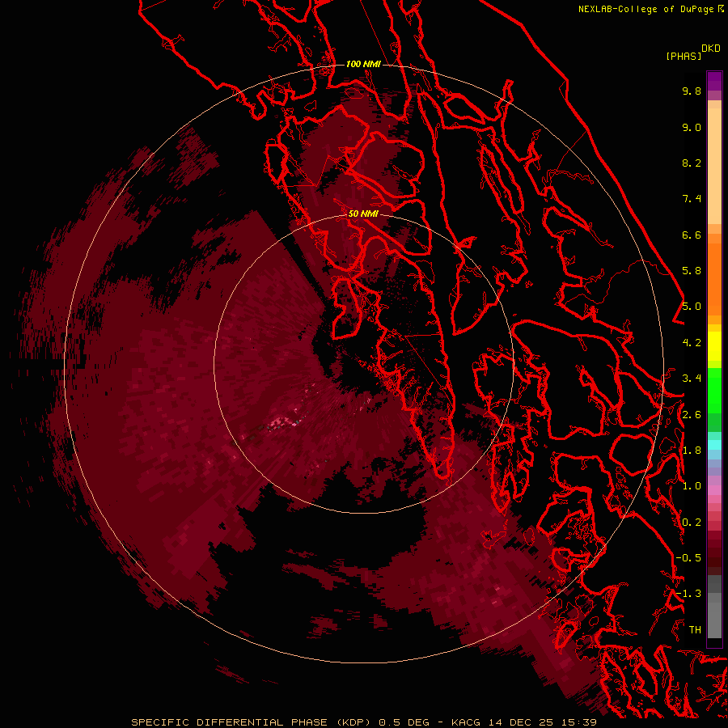Screen dimensions: 728x728
Task: Select the 1.0 scale value
Action: click(x=692, y=486)
